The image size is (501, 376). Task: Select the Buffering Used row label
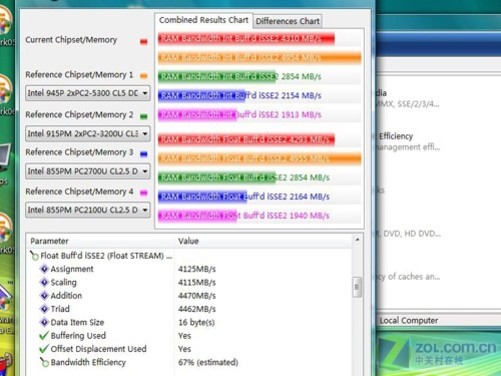[78, 336]
